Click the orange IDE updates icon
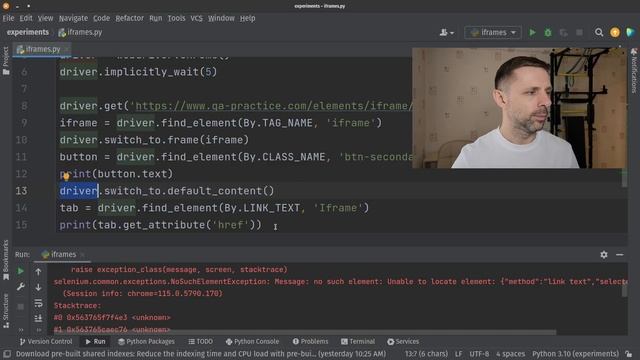 click(x=615, y=32)
